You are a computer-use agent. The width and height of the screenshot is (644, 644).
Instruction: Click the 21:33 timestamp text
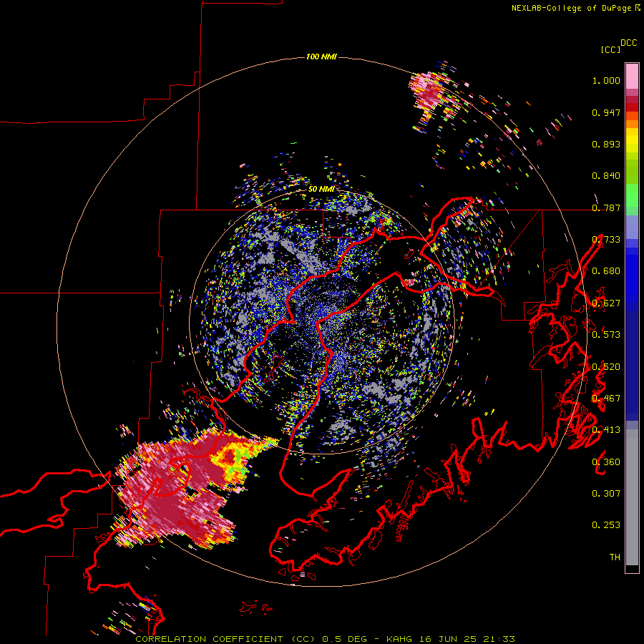[x=499, y=639]
